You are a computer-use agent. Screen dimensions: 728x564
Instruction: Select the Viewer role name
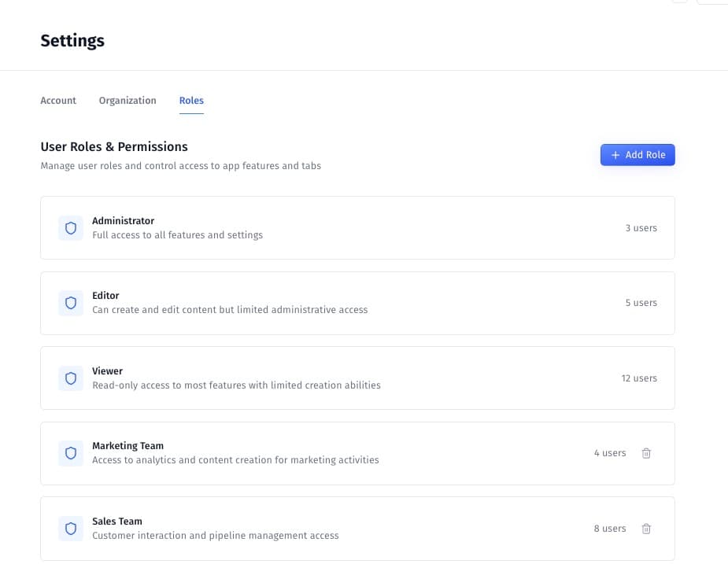click(107, 371)
